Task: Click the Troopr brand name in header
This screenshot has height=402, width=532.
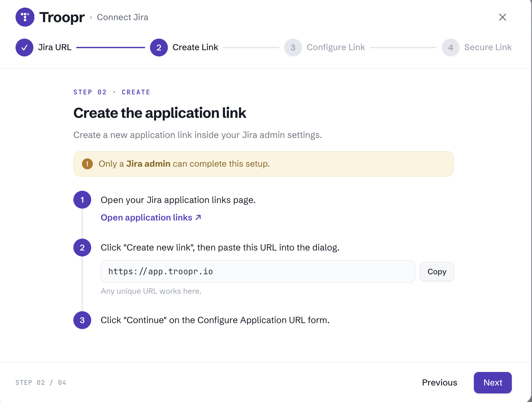Action: tap(62, 17)
